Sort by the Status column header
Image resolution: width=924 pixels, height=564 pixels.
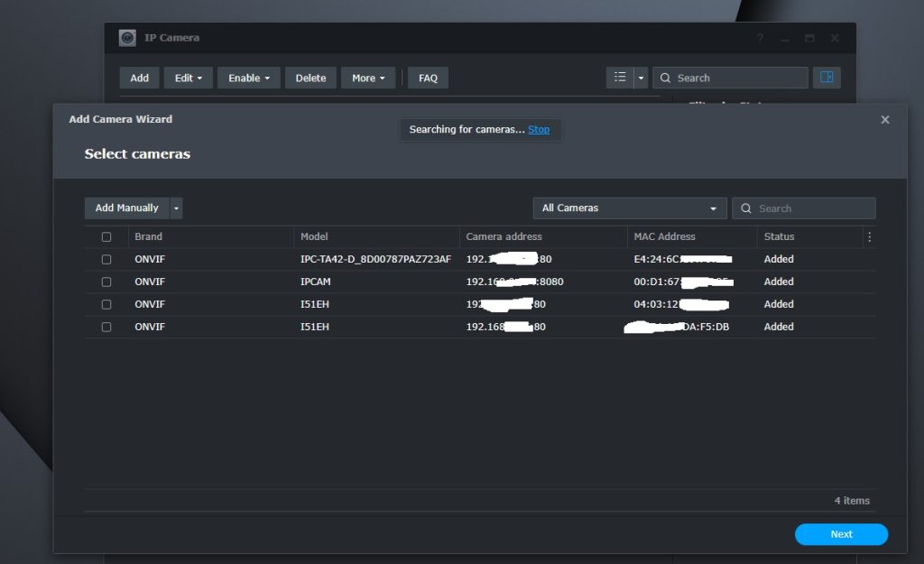pos(779,236)
